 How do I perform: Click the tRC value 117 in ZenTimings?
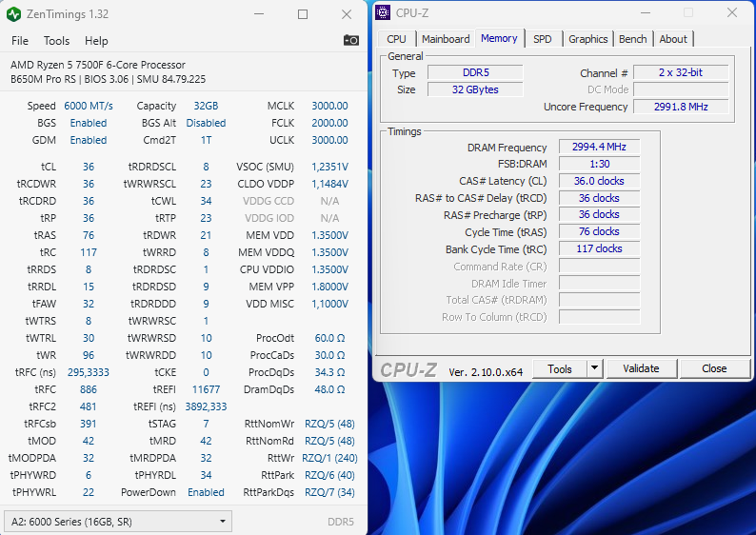pyautogui.click(x=89, y=252)
